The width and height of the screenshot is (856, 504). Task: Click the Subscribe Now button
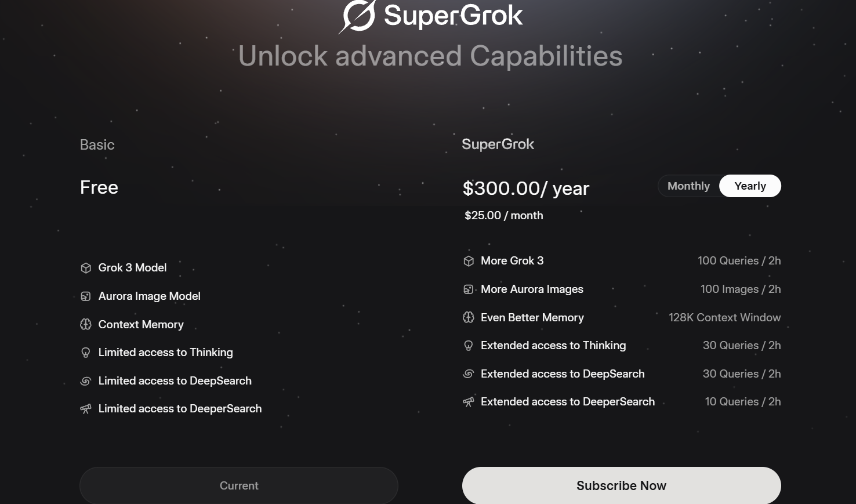(x=621, y=485)
